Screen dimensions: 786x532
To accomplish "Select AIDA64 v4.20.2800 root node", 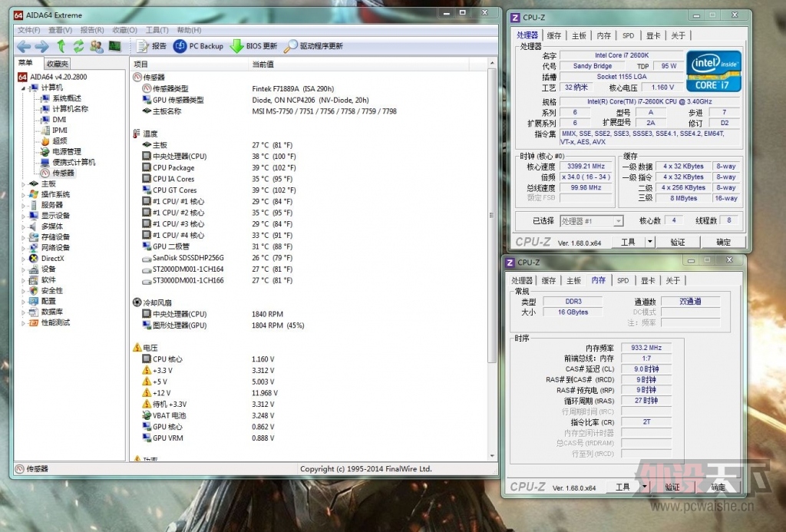I will click(52, 77).
